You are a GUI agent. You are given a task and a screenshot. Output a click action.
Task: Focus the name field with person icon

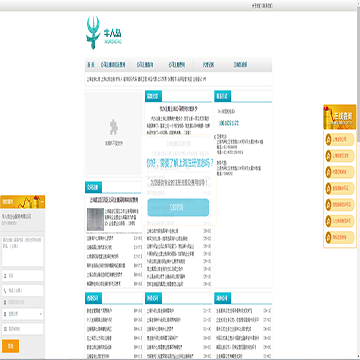point(23,276)
